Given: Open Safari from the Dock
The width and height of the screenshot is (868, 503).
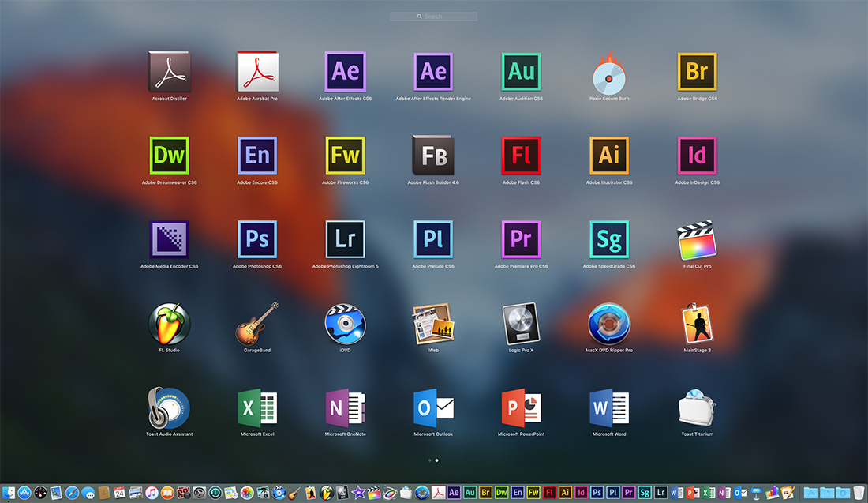Looking at the screenshot, I should point(72,492).
